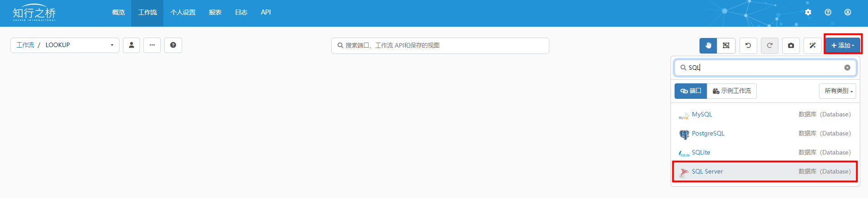Screen dimensions: 868x198
Task: Click the MySQL connector icon
Action: 684,115
